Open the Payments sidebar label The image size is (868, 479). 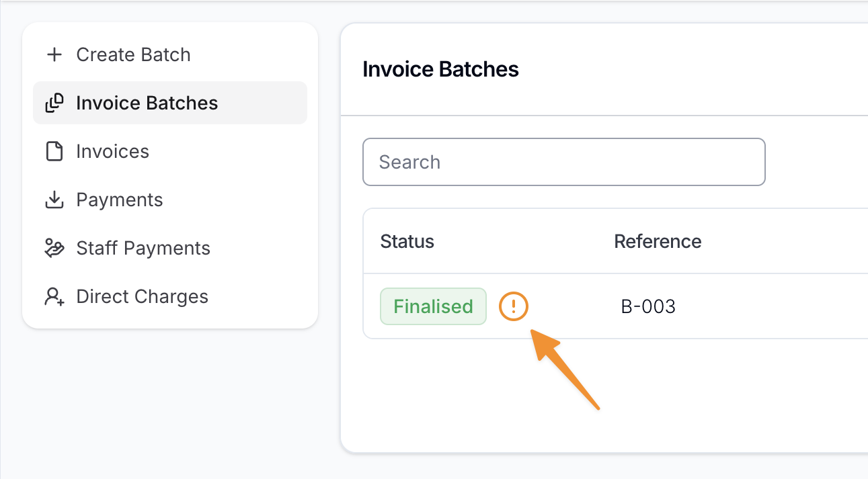pos(120,200)
